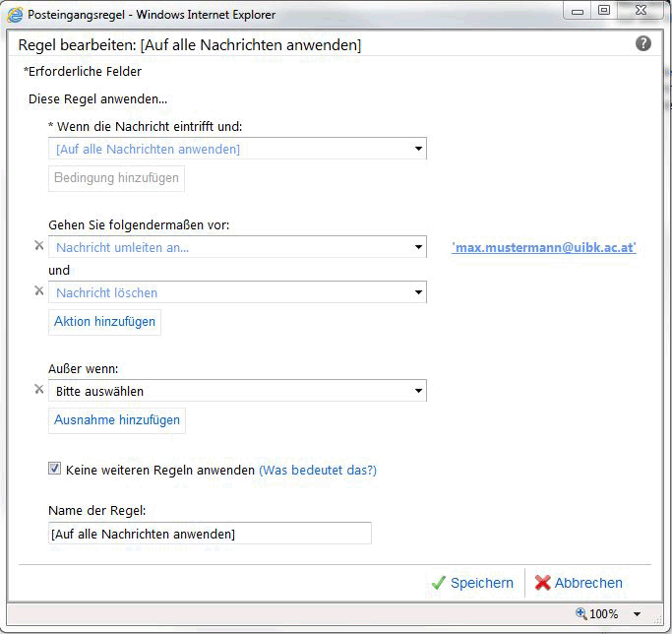Open the help question mark icon
Viewport: 672px width, 634px height.
pos(642,43)
